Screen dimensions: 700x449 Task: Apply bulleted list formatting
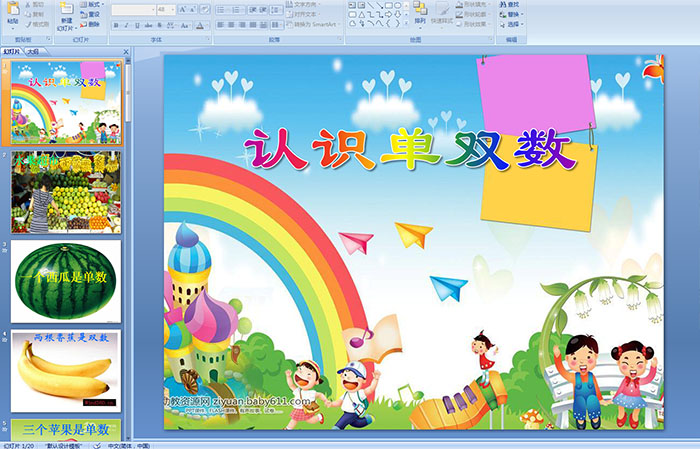coord(223,10)
